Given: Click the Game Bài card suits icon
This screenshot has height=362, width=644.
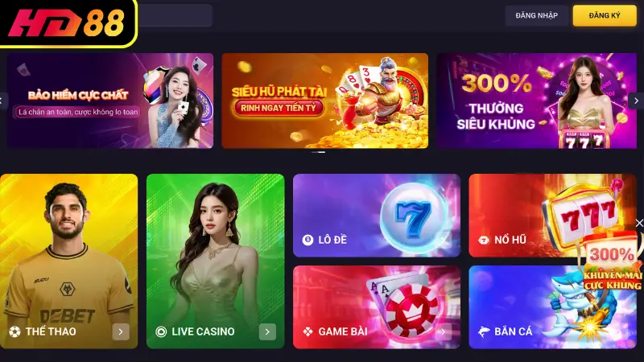Looking at the screenshot, I should tap(308, 331).
